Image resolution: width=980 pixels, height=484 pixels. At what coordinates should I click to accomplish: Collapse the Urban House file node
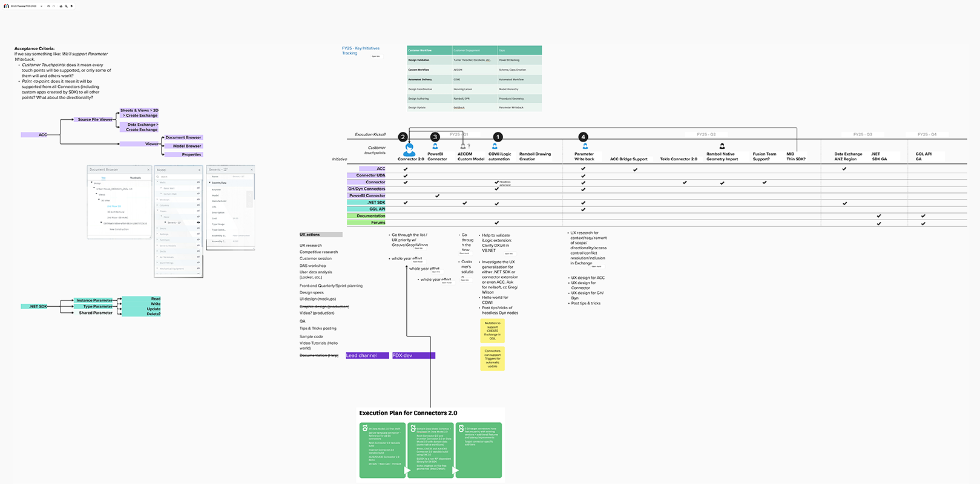point(94,189)
